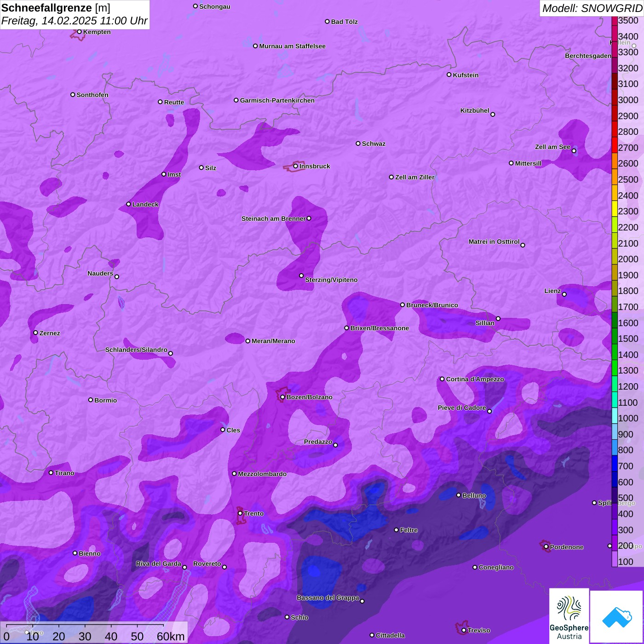Click the Schneefallgrenze [m] title
The width and height of the screenshot is (644, 644).
56,8
